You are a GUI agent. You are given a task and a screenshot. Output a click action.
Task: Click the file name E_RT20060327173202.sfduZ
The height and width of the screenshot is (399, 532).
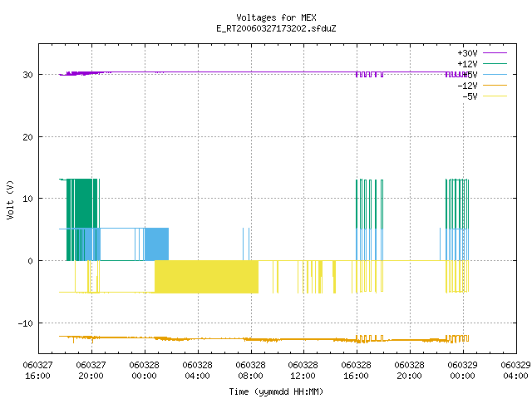[276, 28]
